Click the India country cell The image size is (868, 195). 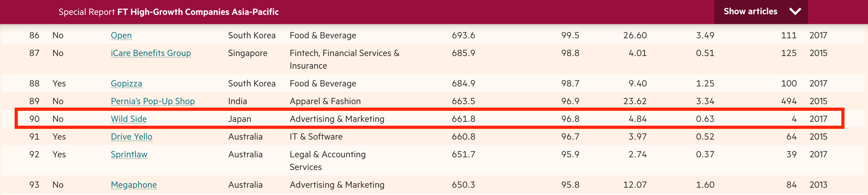click(237, 101)
